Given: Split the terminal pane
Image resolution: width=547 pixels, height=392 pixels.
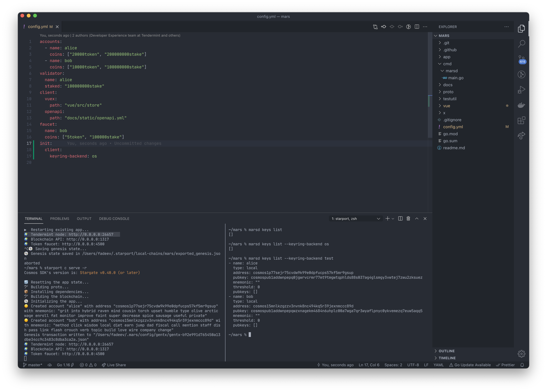Looking at the screenshot, I should [400, 219].
